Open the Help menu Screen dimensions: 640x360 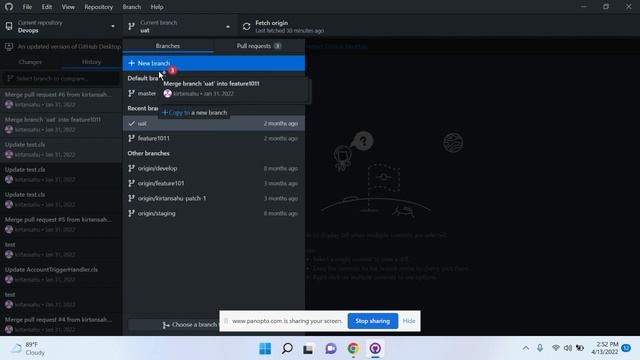(x=157, y=7)
